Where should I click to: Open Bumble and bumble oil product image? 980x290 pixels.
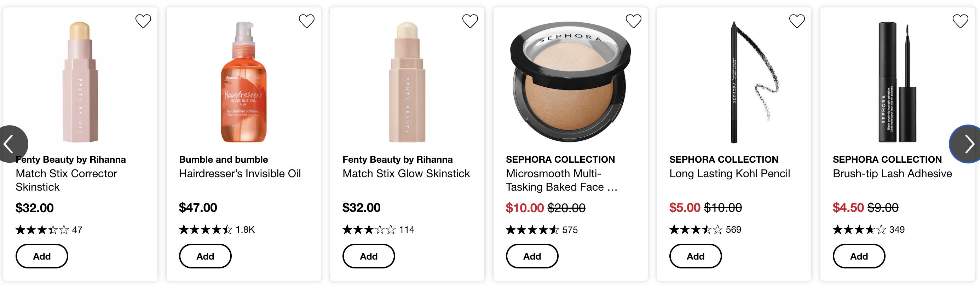[243, 82]
